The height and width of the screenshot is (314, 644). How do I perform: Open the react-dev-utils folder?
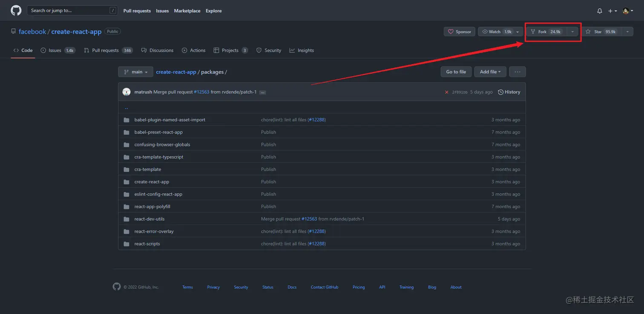pyautogui.click(x=149, y=219)
